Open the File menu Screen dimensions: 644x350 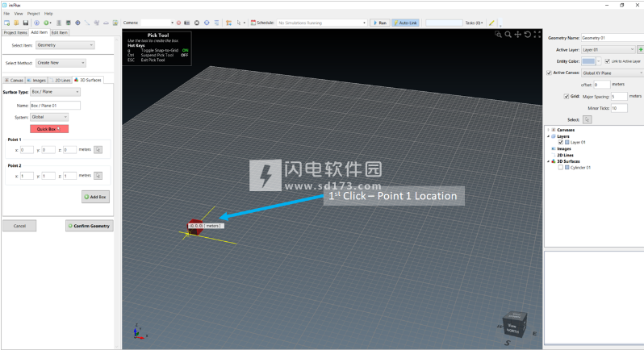tap(6, 14)
